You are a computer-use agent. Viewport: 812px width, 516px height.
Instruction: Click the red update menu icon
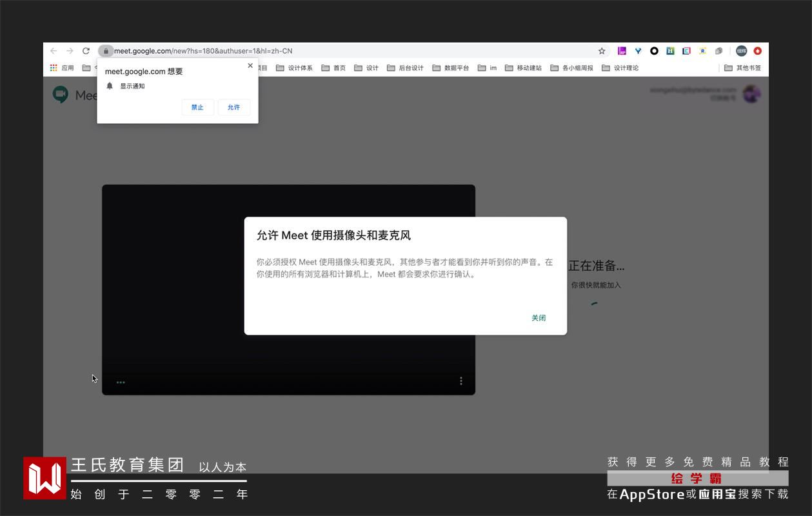[x=758, y=51]
